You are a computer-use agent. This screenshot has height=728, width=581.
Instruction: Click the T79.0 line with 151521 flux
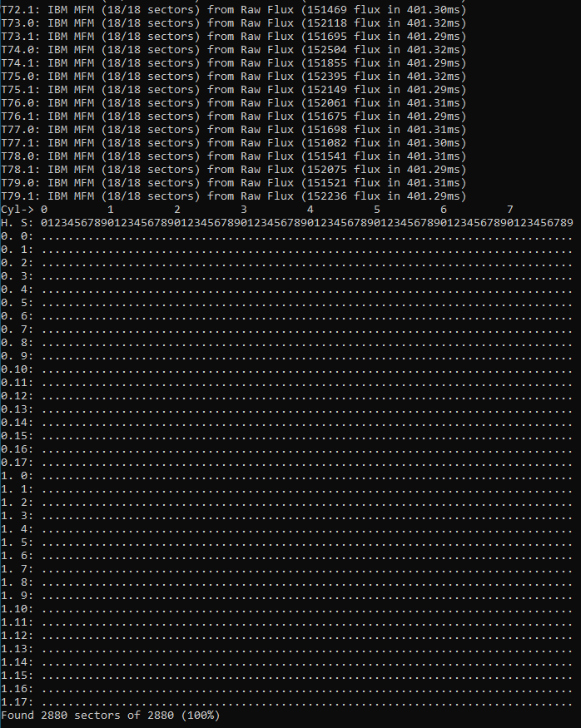233,182
